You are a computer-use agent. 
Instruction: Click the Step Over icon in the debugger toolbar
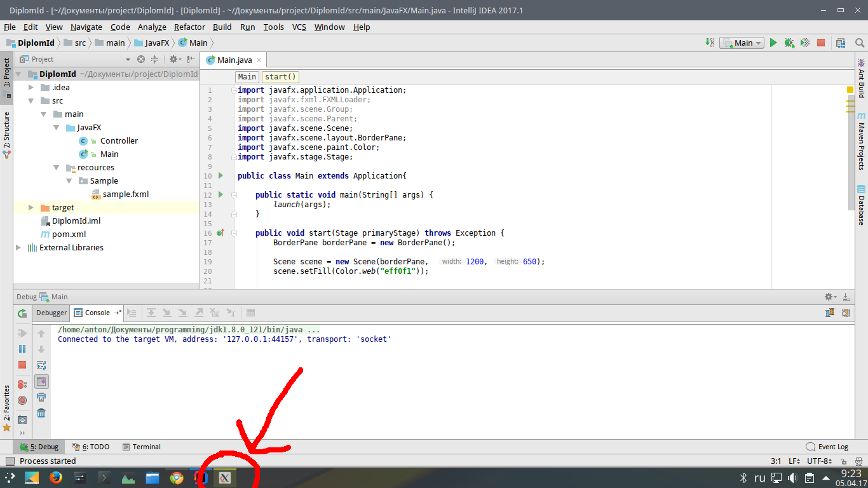(151, 313)
